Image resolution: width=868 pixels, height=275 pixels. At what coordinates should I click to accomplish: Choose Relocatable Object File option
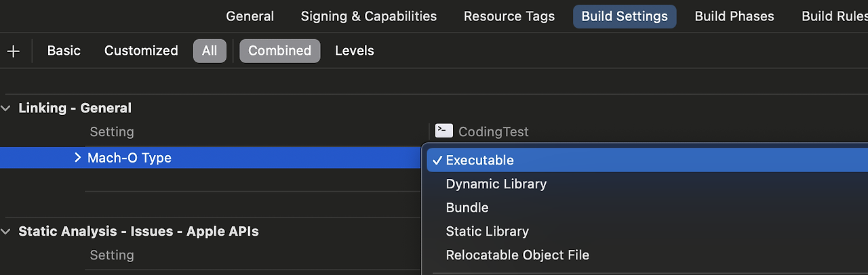(517, 255)
